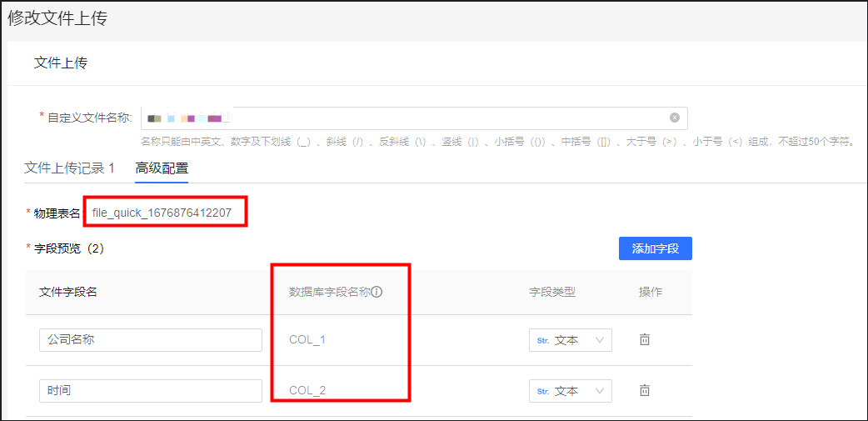The width and height of the screenshot is (868, 421).
Task: Click the 字段类型 column header
Action: (x=551, y=292)
